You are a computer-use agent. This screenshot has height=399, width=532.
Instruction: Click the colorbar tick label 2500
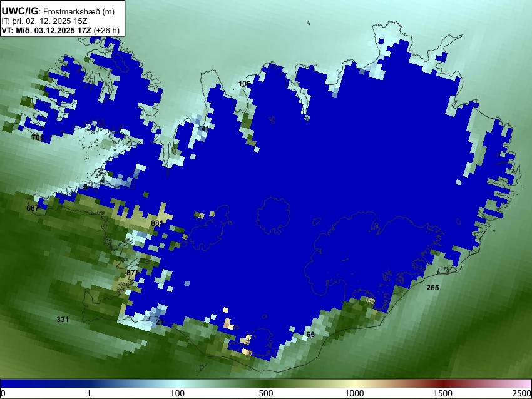coord(522,393)
